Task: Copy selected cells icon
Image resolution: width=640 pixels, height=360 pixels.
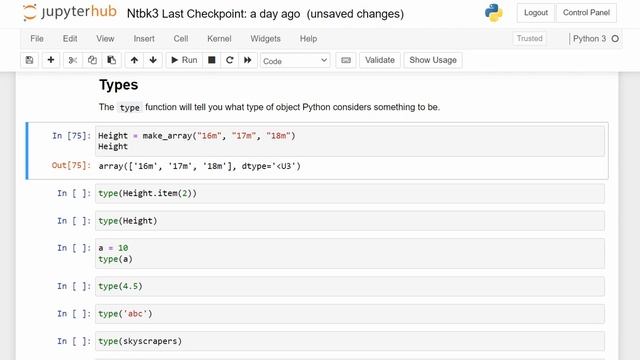Action: (x=92, y=60)
